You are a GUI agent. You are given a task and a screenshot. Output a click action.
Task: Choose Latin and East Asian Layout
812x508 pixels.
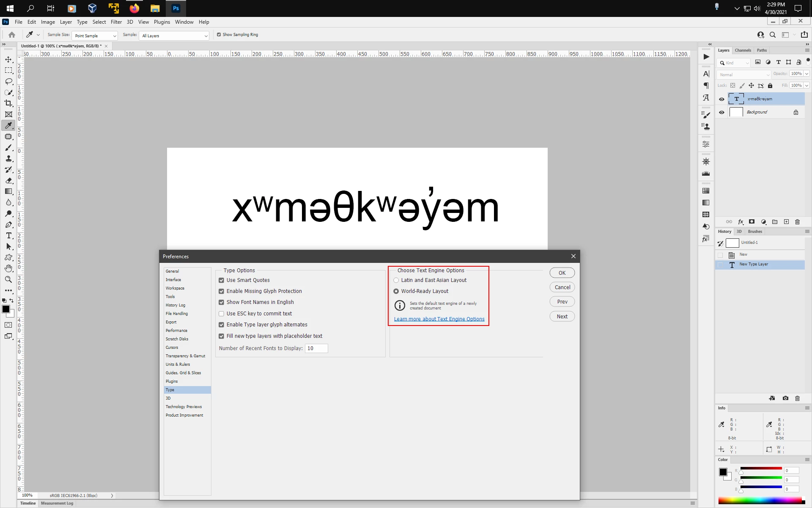pos(396,280)
